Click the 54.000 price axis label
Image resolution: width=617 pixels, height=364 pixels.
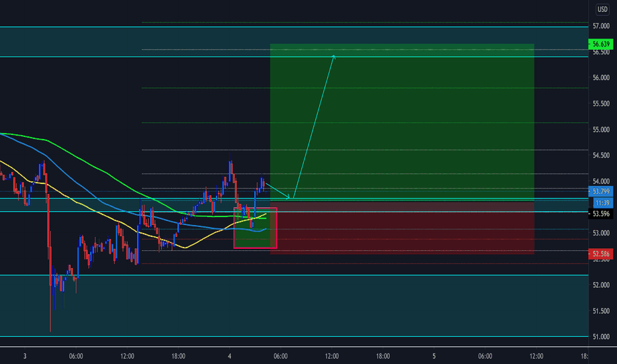[601, 181]
